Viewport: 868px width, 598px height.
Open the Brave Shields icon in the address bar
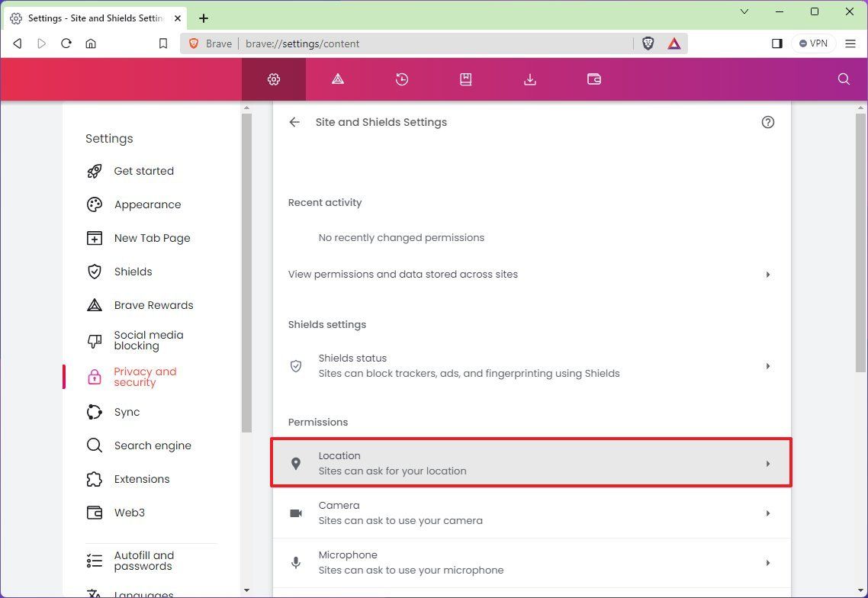tap(648, 43)
